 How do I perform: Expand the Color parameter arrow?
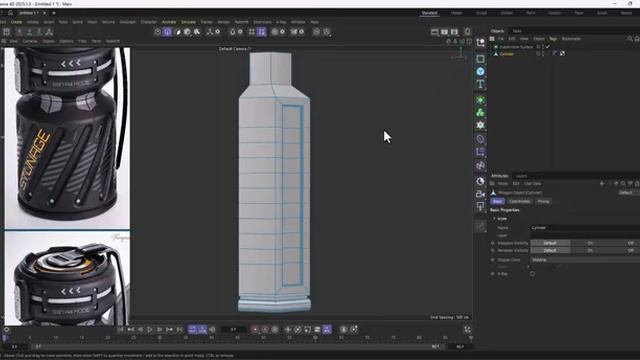[x=528, y=267]
